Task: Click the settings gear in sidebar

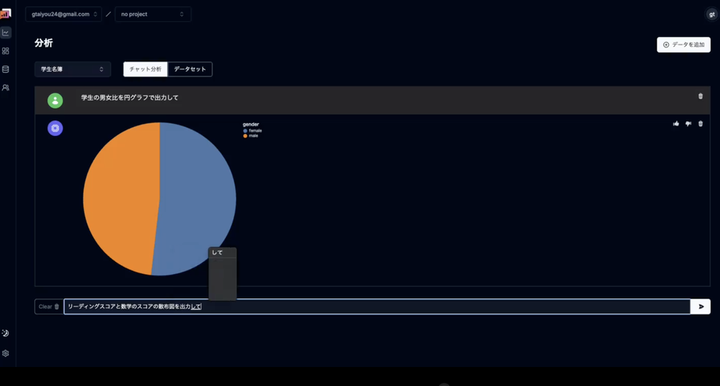Action: (x=6, y=353)
